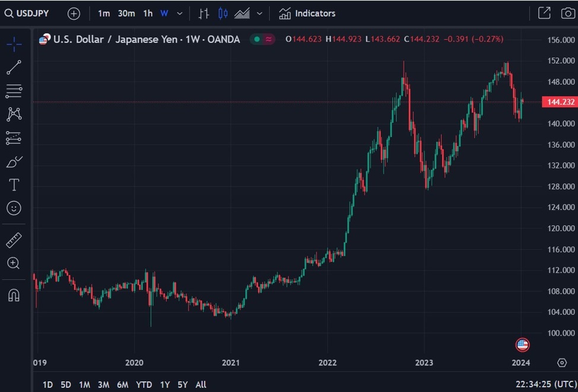Select the candlestick chart style

pyautogui.click(x=223, y=13)
